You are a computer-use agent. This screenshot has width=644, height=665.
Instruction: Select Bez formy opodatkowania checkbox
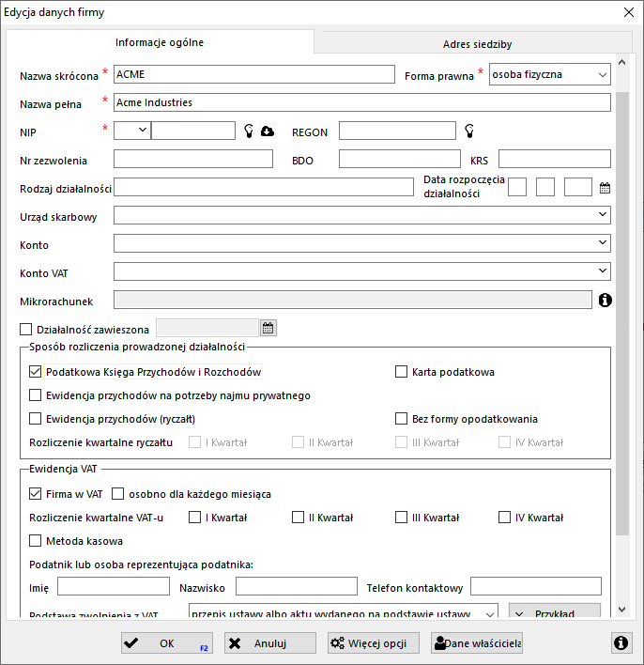click(x=401, y=419)
